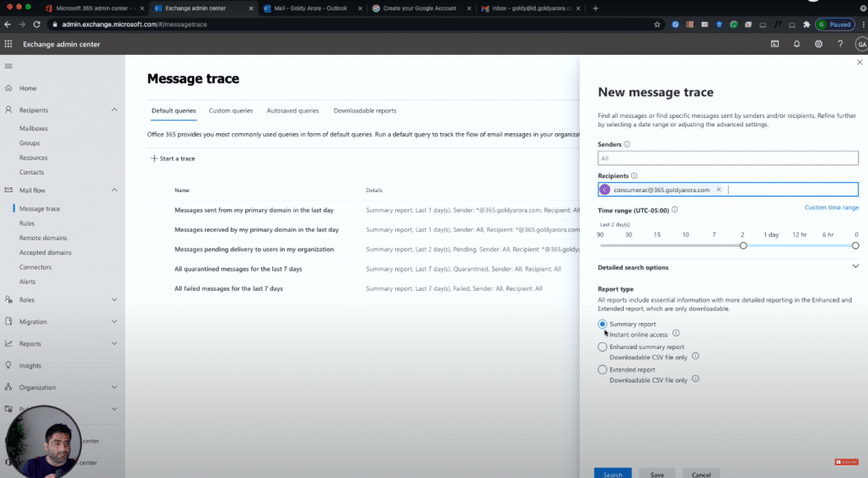Open Custom time range link

(x=832, y=207)
